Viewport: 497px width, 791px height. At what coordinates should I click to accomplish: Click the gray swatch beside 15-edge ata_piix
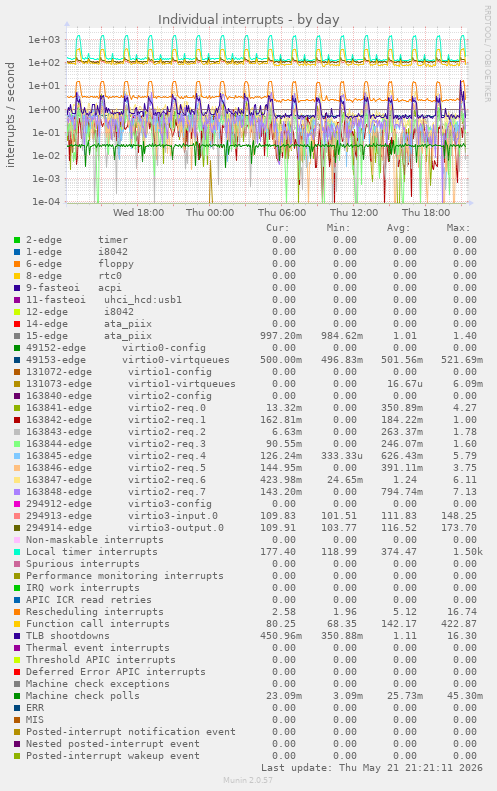pyautogui.click(x=17, y=336)
